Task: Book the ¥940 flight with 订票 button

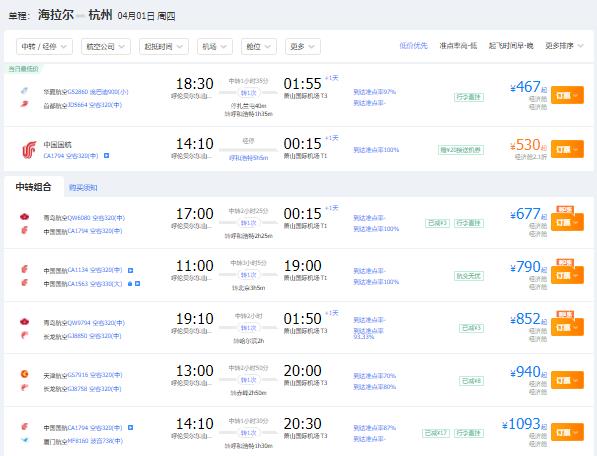Action: coord(567,380)
